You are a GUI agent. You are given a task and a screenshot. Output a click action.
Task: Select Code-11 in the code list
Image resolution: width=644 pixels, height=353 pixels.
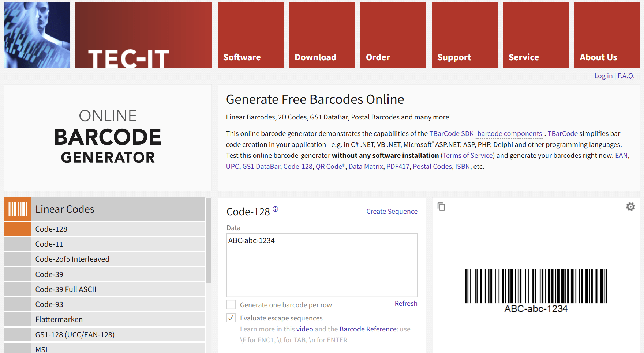[x=104, y=244]
